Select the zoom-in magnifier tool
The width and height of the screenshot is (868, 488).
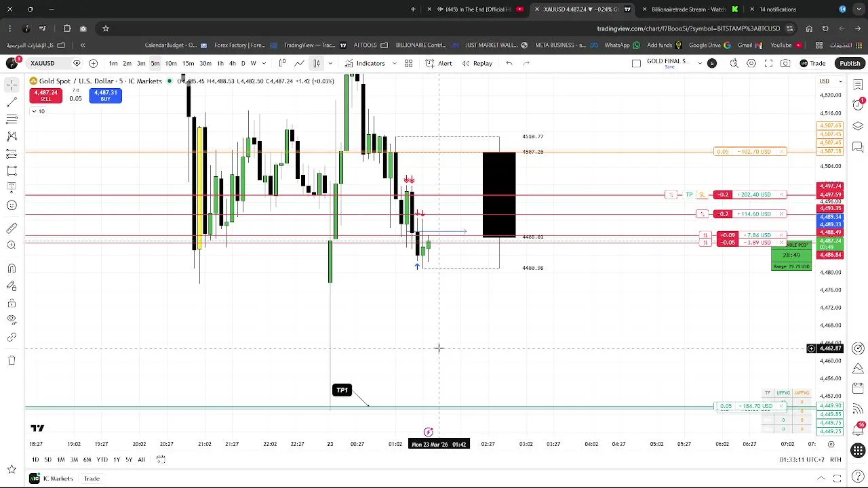click(x=12, y=245)
